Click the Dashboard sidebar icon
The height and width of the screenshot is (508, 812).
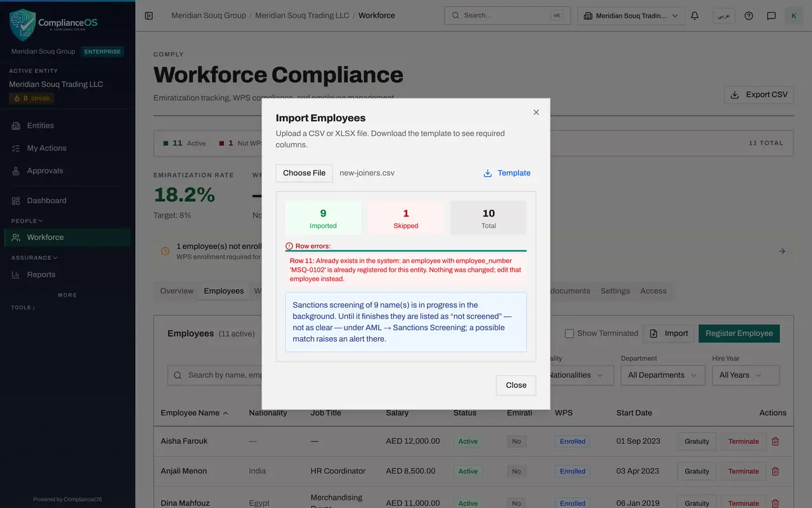[x=16, y=201]
